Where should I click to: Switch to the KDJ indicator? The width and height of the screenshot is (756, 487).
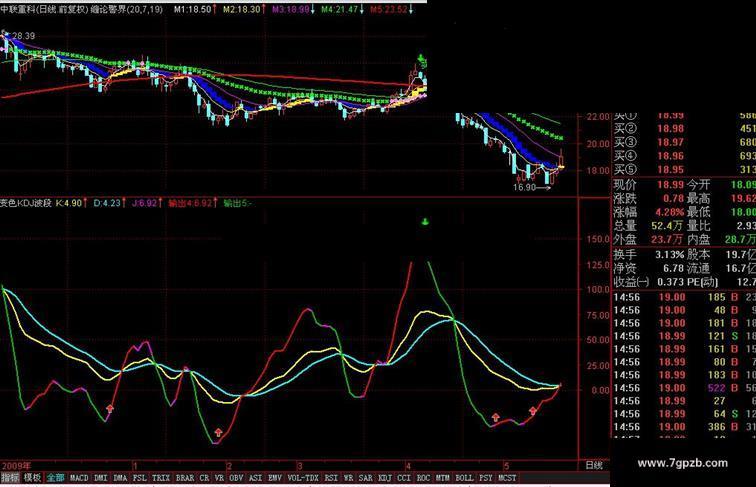point(385,478)
